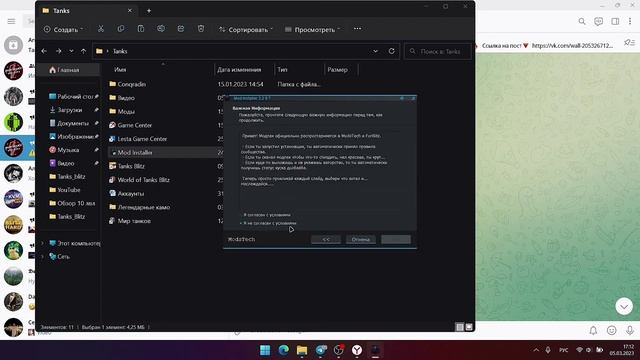Open Telegram three-dots chat menu
Image resolution: width=640 pixels, height=360 pixels.
pos(630,21)
